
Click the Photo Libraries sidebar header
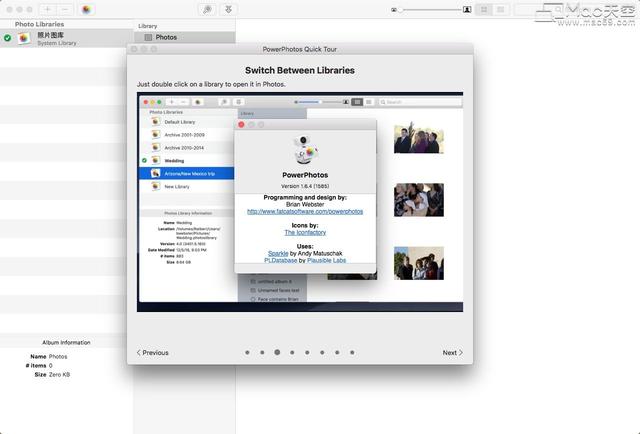pyautogui.click(x=40, y=24)
